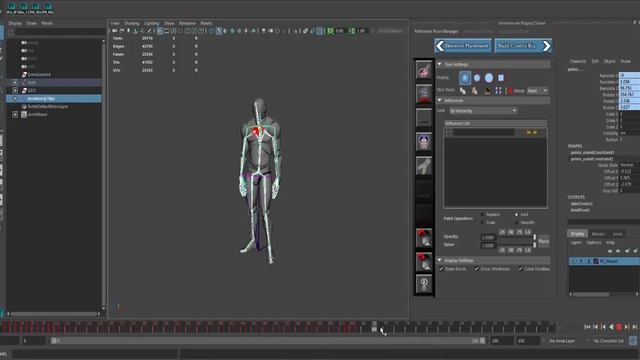Open the viewport Lighting menu
640x360 pixels.
(x=151, y=23)
